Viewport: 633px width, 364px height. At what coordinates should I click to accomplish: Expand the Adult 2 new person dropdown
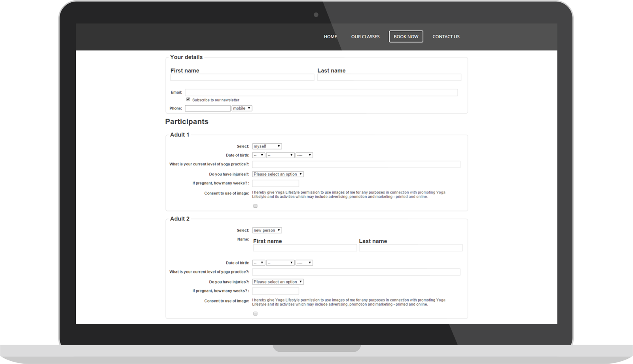267,230
